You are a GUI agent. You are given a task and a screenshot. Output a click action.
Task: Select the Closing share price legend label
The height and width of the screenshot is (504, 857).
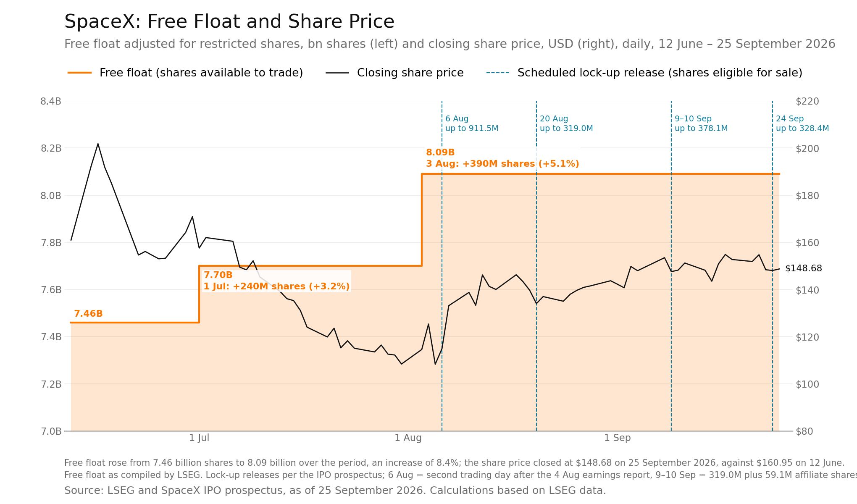(x=410, y=73)
